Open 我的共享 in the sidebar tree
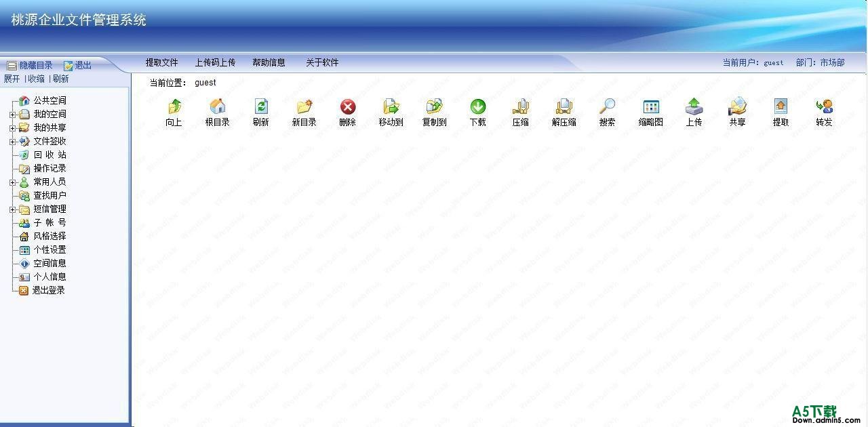868x427 pixels. [x=50, y=127]
